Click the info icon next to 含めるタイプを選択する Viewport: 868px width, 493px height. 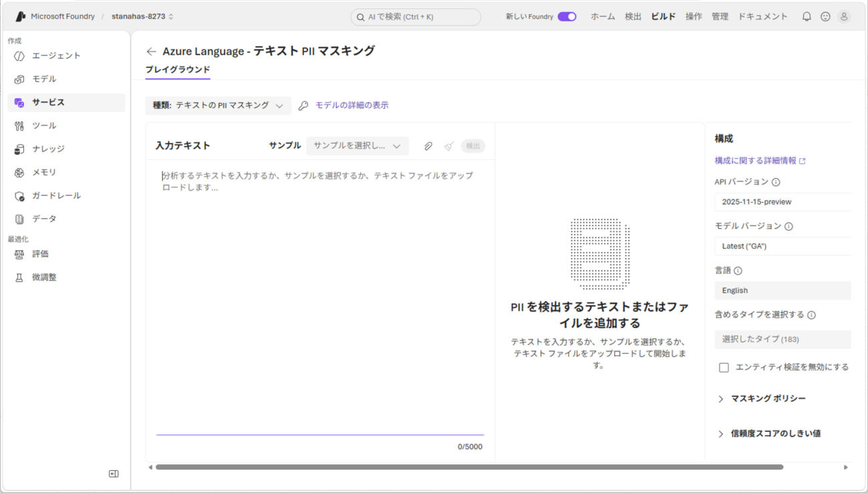point(811,315)
